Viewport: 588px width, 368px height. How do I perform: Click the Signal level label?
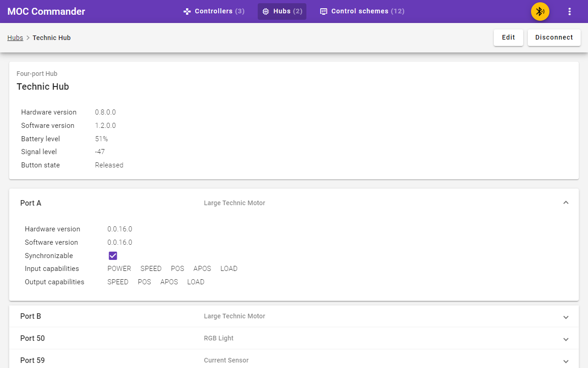(x=39, y=152)
